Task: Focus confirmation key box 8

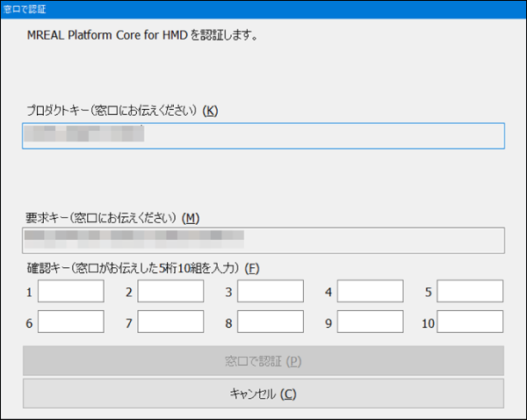Action: [x=271, y=322]
